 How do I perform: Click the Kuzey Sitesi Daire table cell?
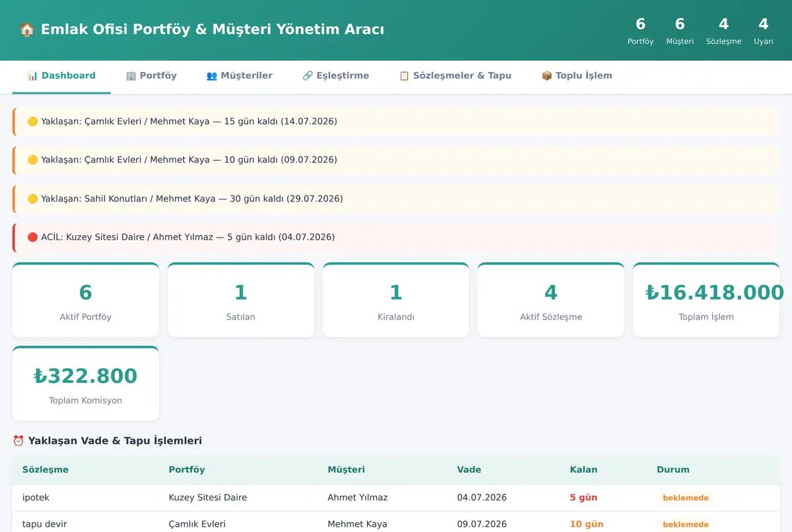(208, 498)
